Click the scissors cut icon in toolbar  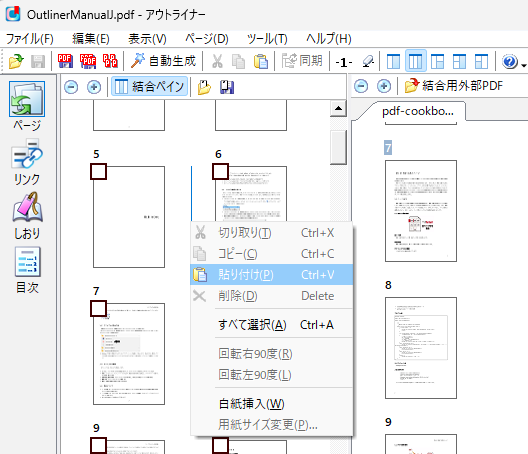tap(217, 61)
